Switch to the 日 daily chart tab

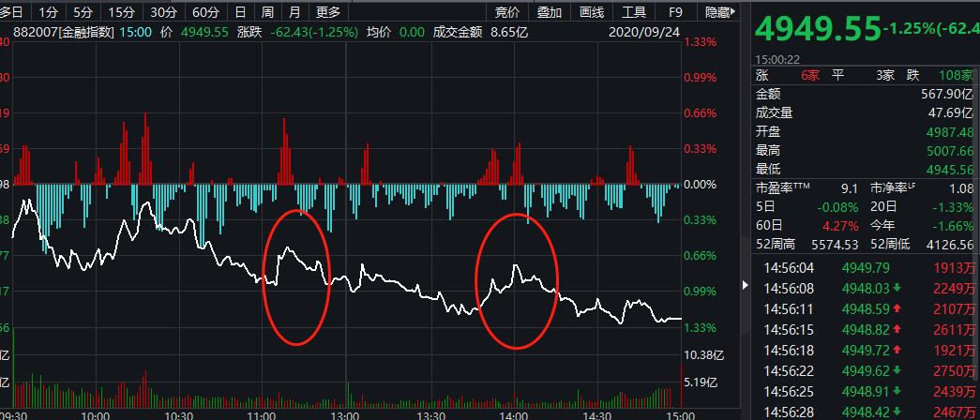(x=240, y=11)
